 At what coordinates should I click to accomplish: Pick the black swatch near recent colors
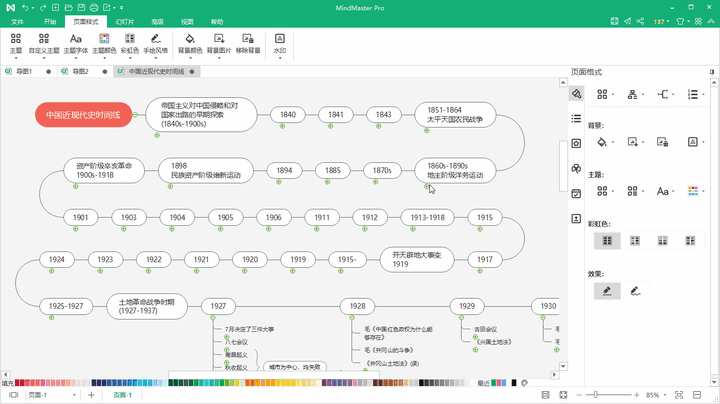(x=514, y=382)
